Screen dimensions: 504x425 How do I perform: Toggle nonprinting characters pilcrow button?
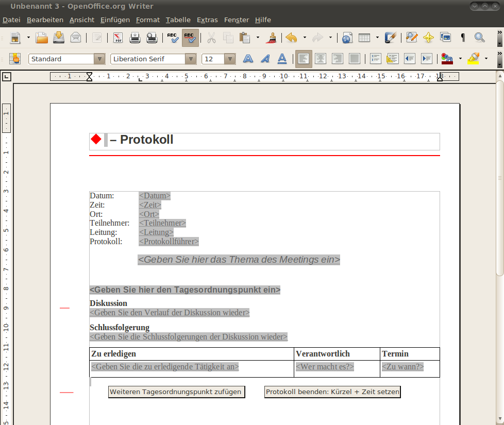coord(463,38)
